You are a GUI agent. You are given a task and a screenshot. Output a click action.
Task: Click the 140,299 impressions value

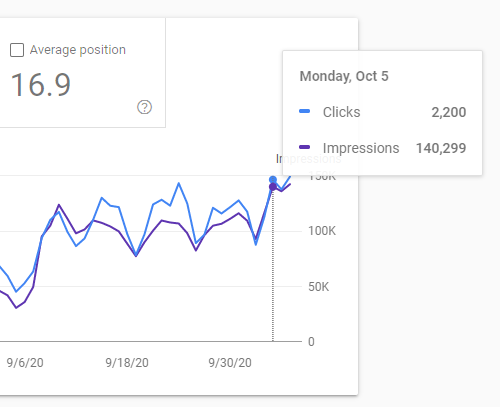click(x=441, y=148)
